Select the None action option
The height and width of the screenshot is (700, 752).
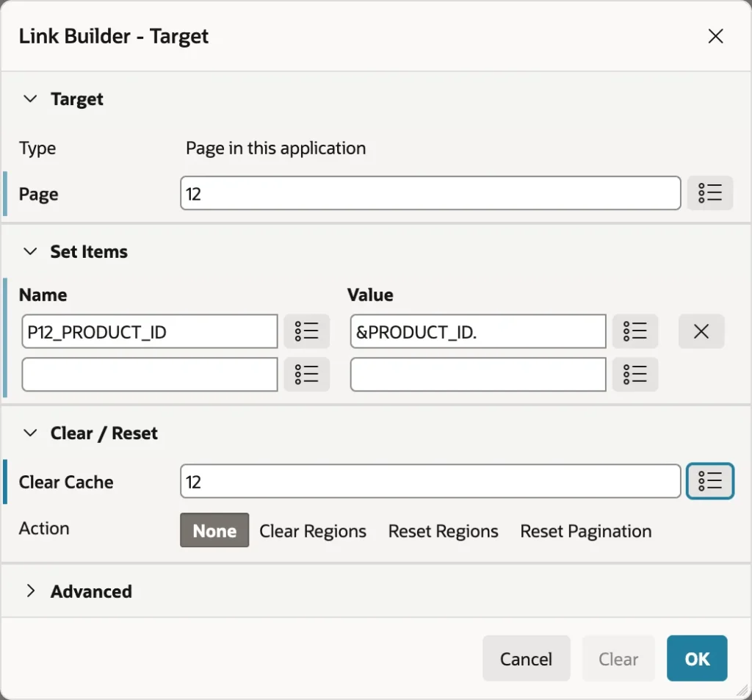point(214,530)
